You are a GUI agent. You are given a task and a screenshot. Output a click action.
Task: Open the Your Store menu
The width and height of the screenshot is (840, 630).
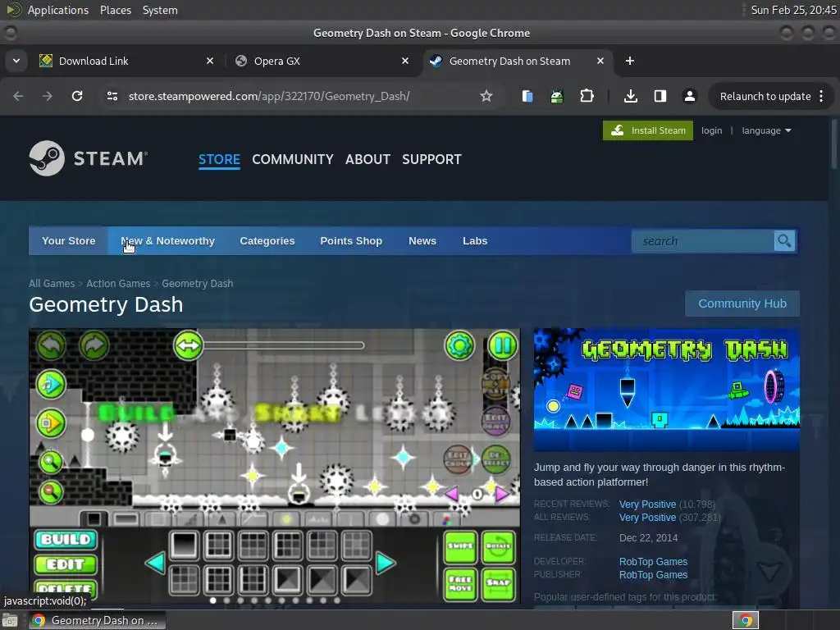(x=69, y=241)
